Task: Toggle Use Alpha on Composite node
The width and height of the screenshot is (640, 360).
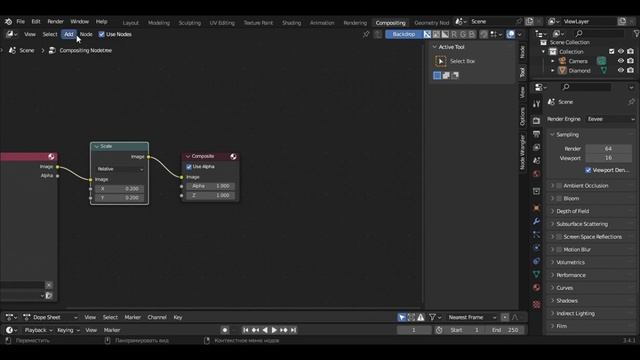Action: coord(189,167)
